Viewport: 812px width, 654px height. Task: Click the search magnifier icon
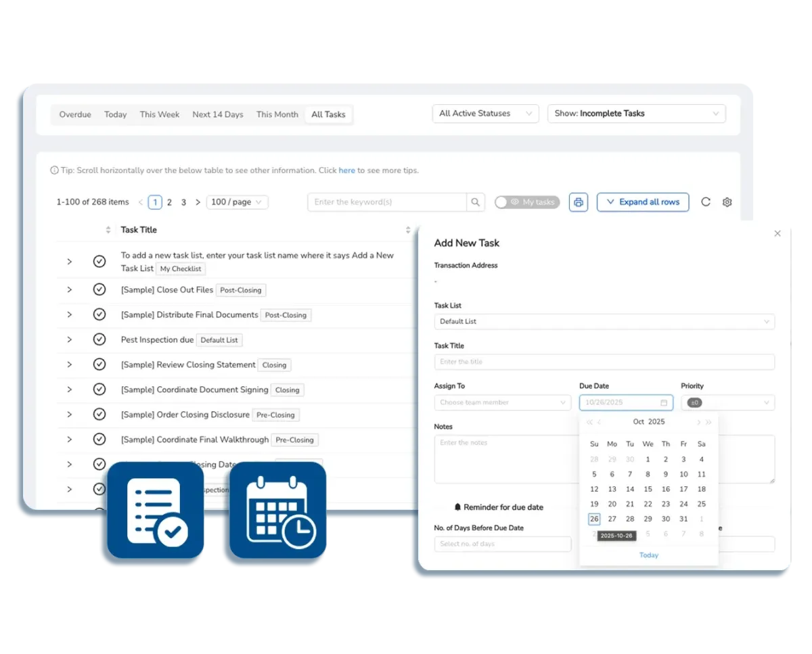pyautogui.click(x=476, y=202)
